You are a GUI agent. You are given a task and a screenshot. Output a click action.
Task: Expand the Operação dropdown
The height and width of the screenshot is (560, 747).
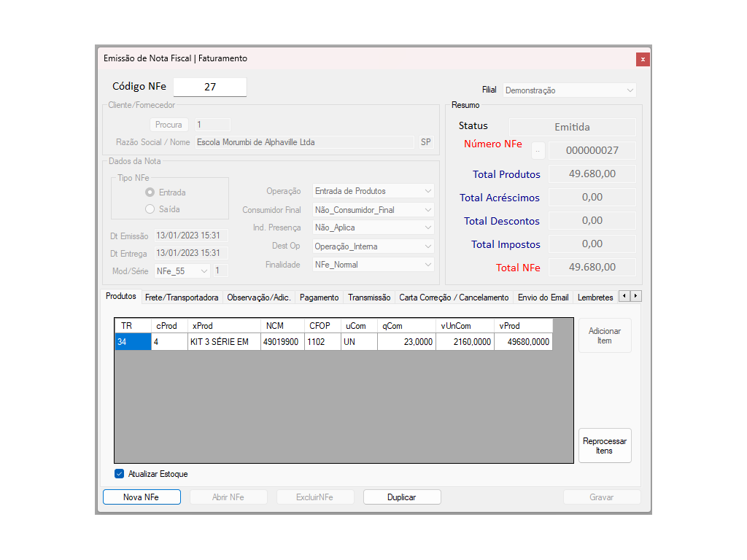tap(427, 191)
